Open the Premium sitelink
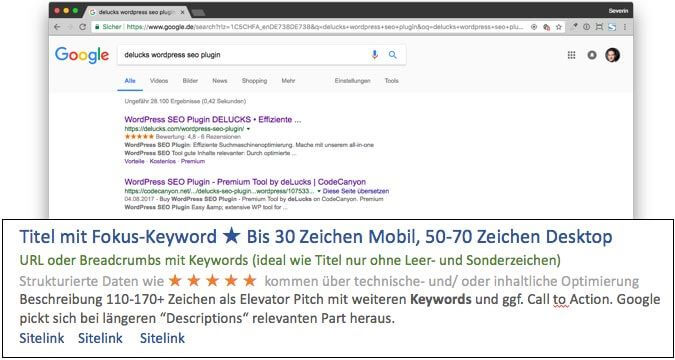This screenshot has width=675, height=360. point(193,161)
